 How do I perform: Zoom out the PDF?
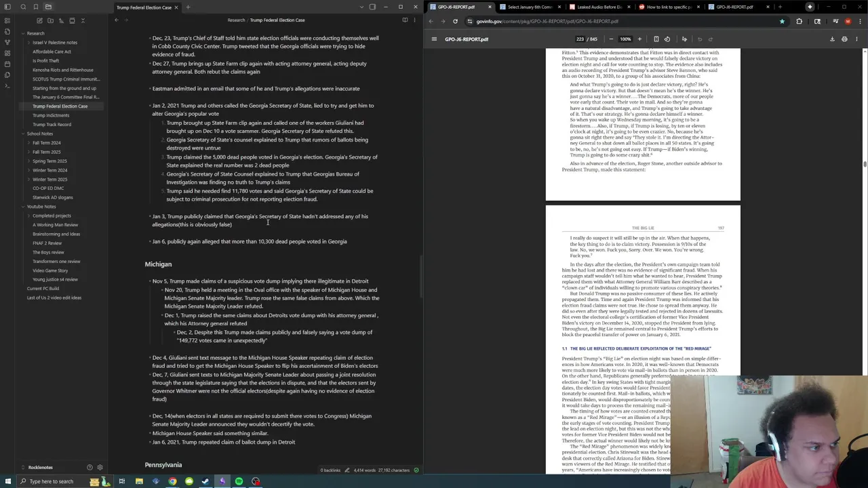pos(611,39)
